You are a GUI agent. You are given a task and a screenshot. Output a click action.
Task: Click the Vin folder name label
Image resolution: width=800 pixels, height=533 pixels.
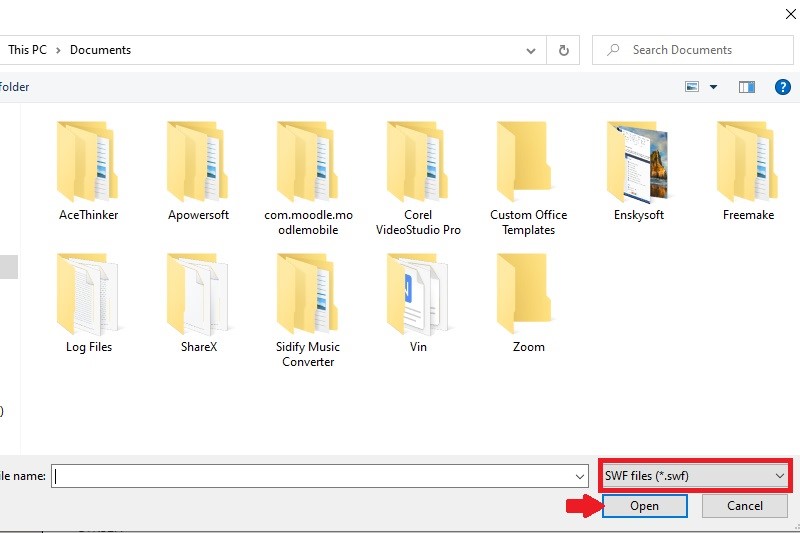[418, 347]
